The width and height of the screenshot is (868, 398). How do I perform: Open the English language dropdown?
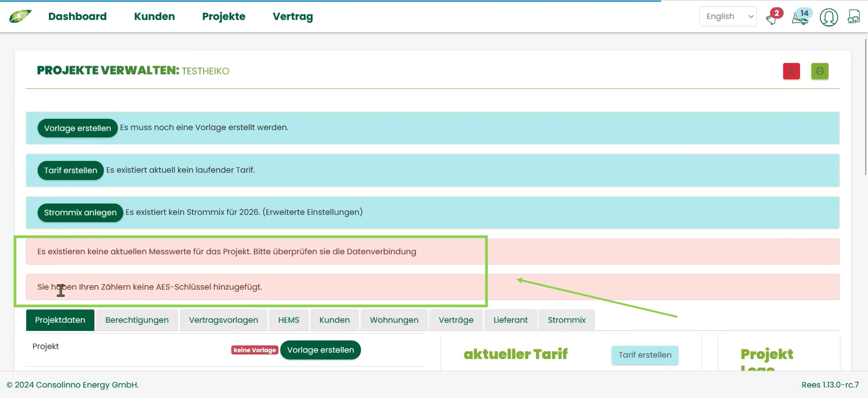pos(728,16)
